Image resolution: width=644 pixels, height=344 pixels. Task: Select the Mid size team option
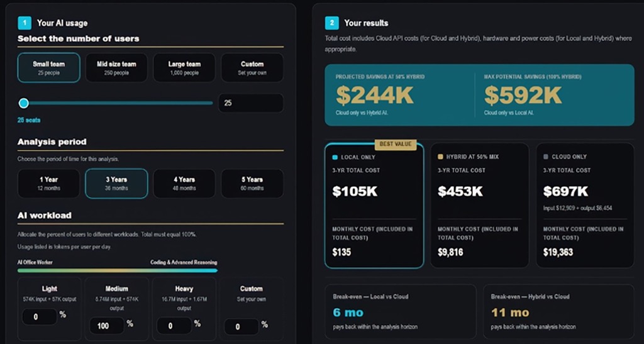[116, 68]
